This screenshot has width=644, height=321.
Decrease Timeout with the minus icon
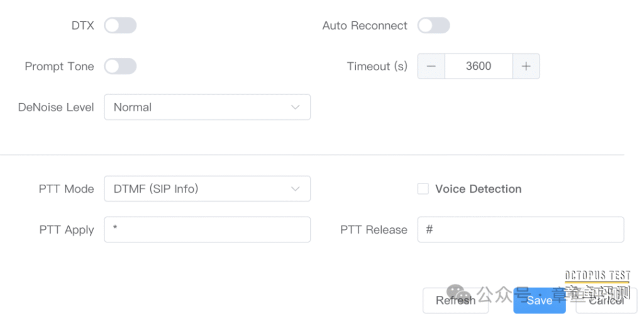431,66
